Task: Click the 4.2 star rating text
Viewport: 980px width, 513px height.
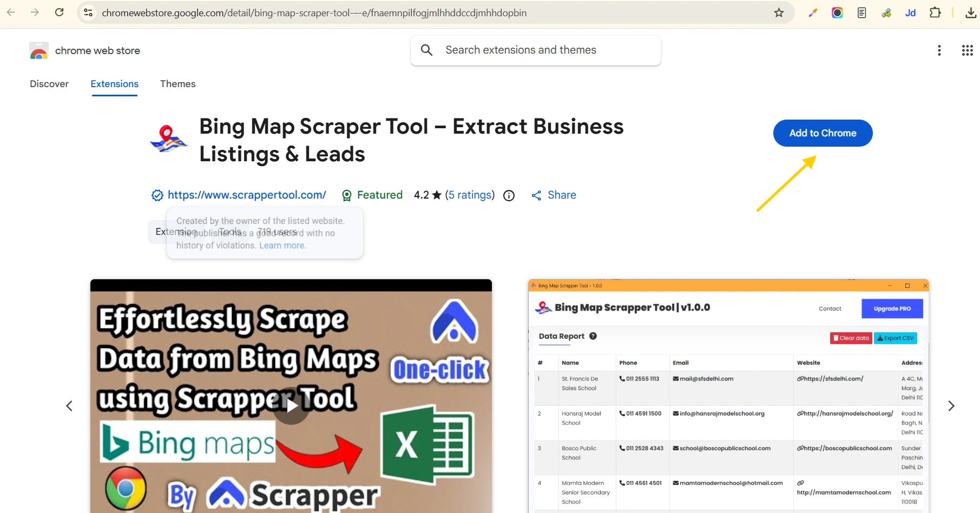Action: point(427,195)
